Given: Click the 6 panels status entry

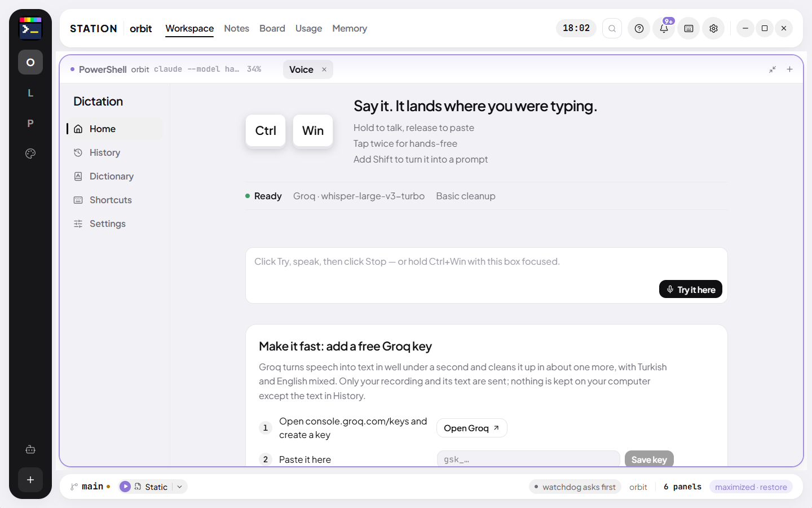Looking at the screenshot, I should click(x=682, y=487).
